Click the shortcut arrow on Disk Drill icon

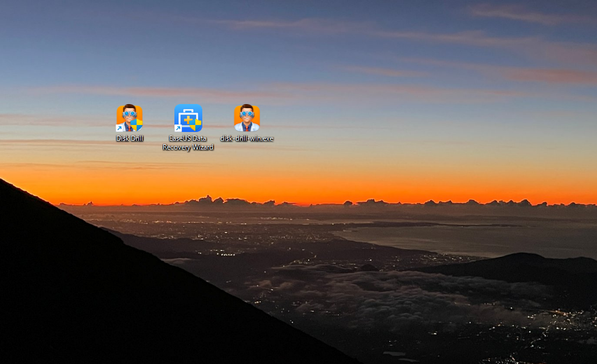(x=120, y=128)
